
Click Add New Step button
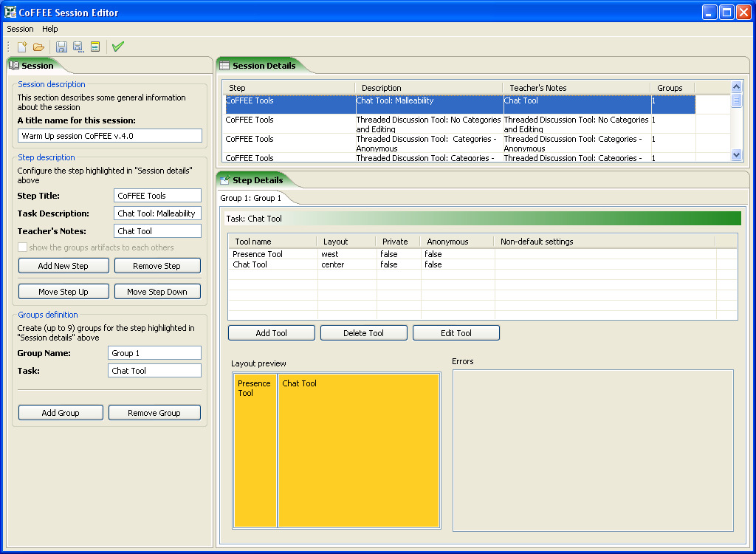click(63, 265)
